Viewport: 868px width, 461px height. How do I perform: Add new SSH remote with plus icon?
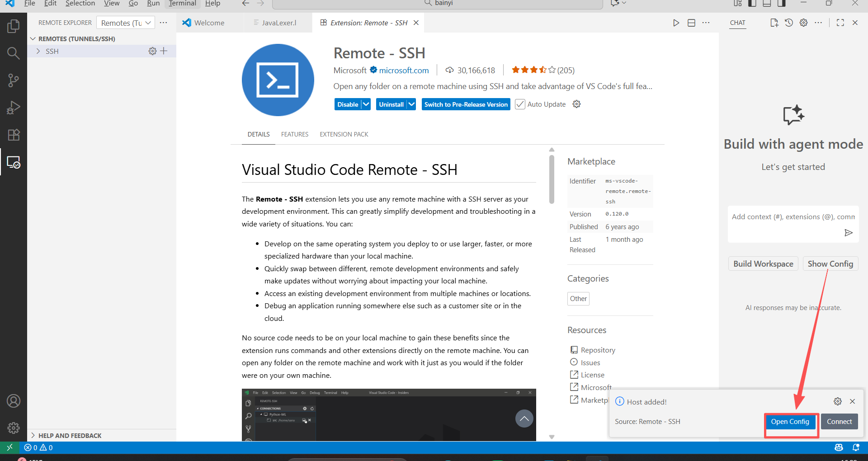click(164, 51)
